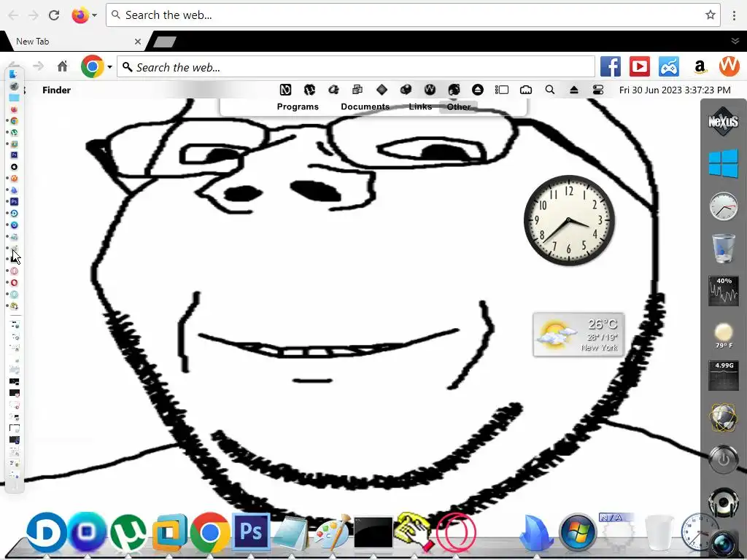Click the analog clock desktop widget

click(569, 220)
